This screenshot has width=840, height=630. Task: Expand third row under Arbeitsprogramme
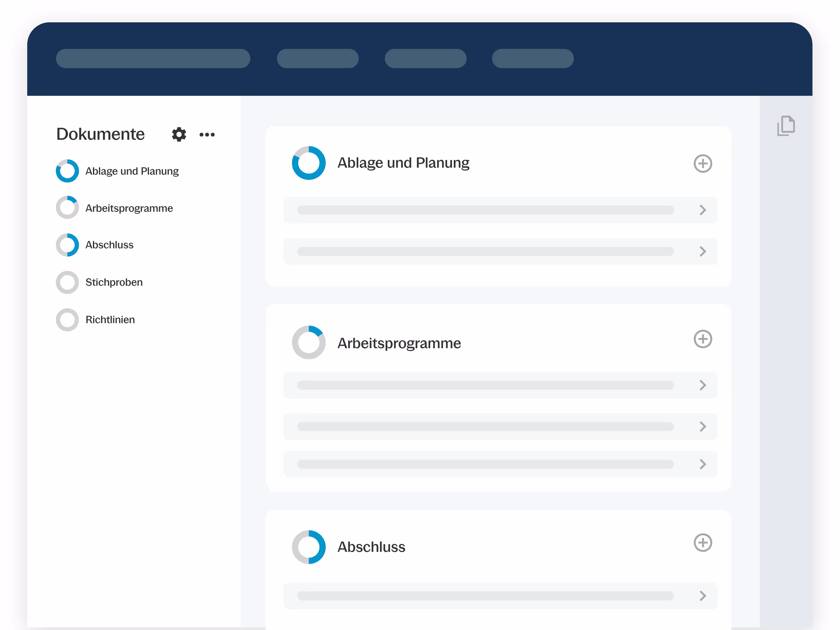[702, 464]
